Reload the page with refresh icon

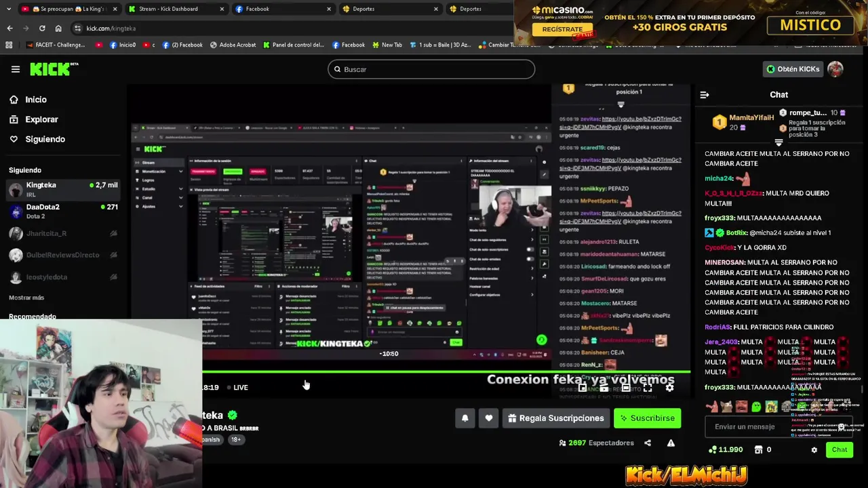42,28
